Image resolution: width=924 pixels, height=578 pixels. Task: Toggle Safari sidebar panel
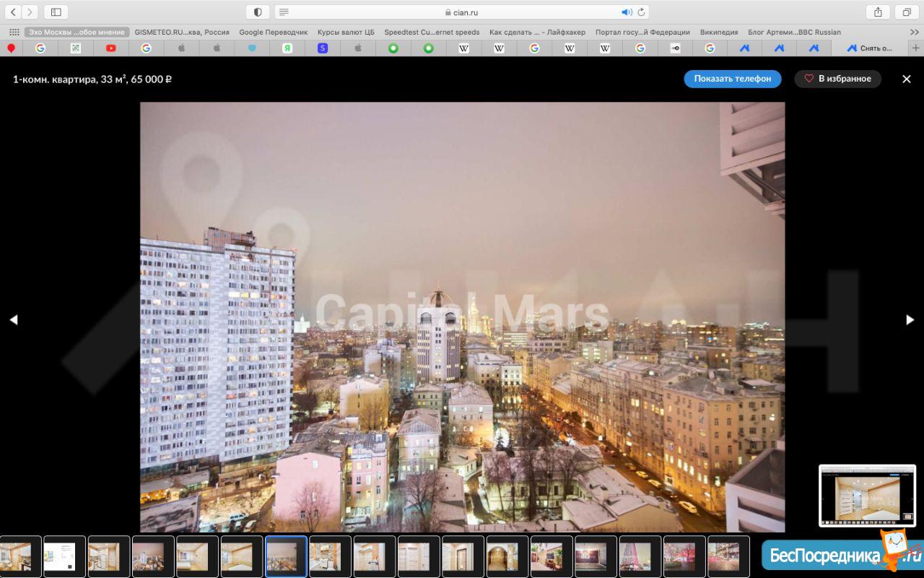pyautogui.click(x=56, y=12)
